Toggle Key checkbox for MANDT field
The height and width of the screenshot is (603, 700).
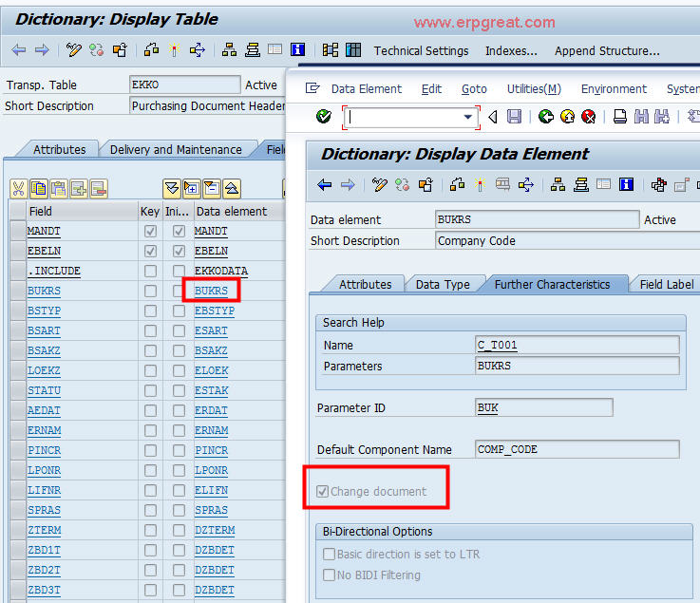point(150,231)
